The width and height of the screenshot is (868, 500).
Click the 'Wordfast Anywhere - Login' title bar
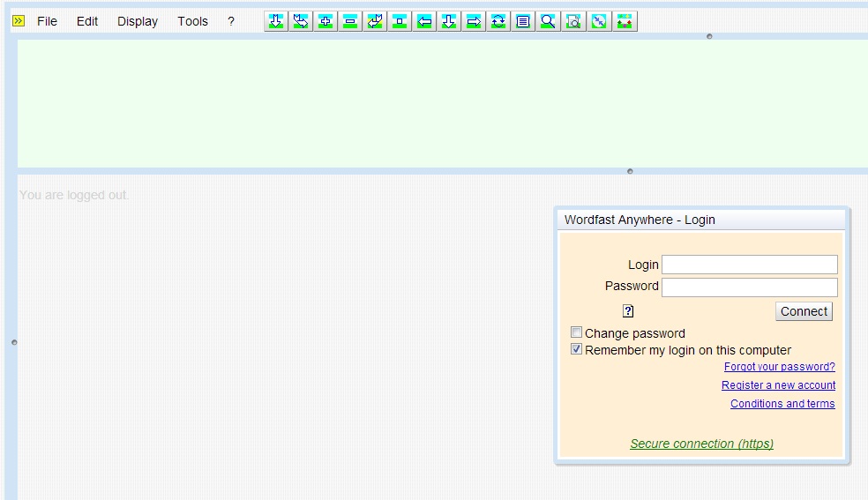click(701, 220)
